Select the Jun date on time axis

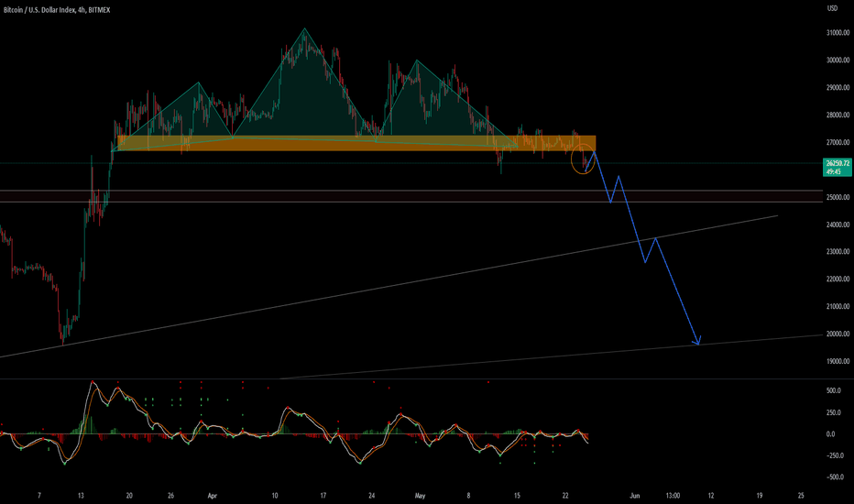[x=634, y=496]
